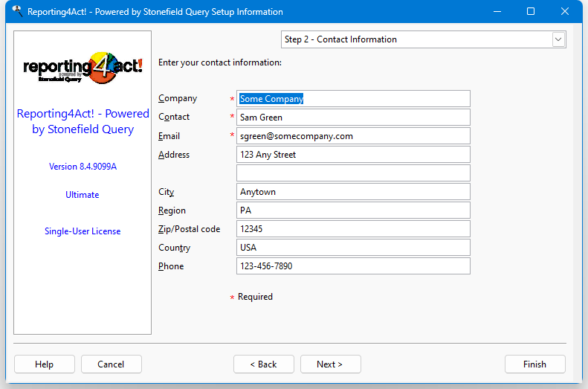The width and height of the screenshot is (588, 389).
Task: Click the reporting4act! logo image
Action: pos(83,68)
